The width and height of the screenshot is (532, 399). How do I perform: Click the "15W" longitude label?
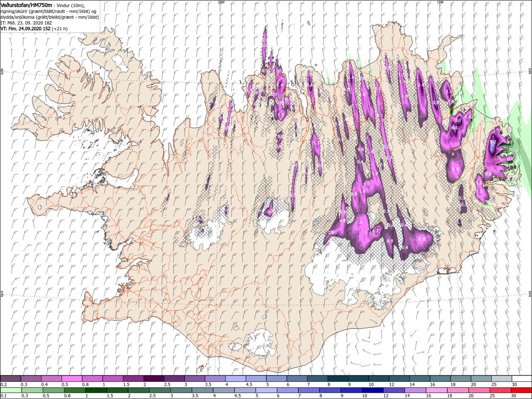point(440,2)
